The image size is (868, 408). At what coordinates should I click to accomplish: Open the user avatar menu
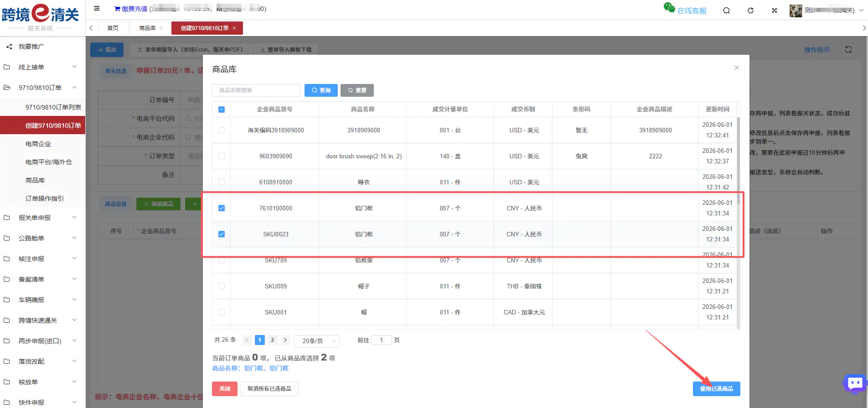click(796, 11)
